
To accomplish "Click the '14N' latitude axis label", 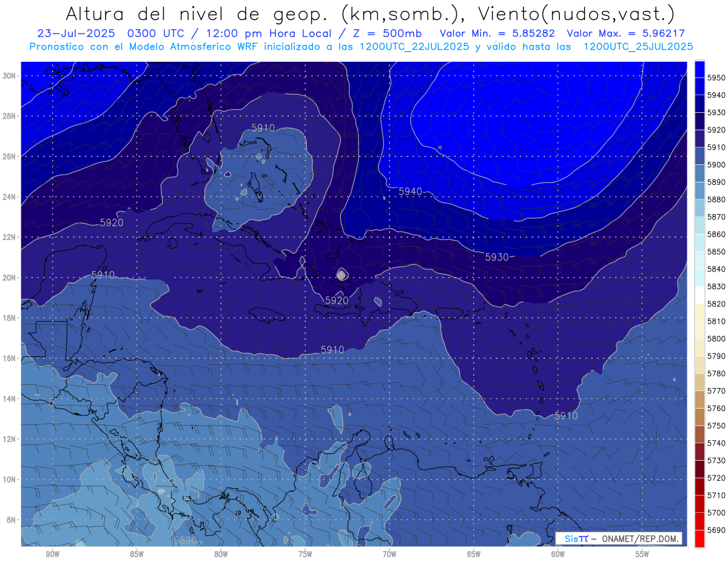I will (10, 398).
